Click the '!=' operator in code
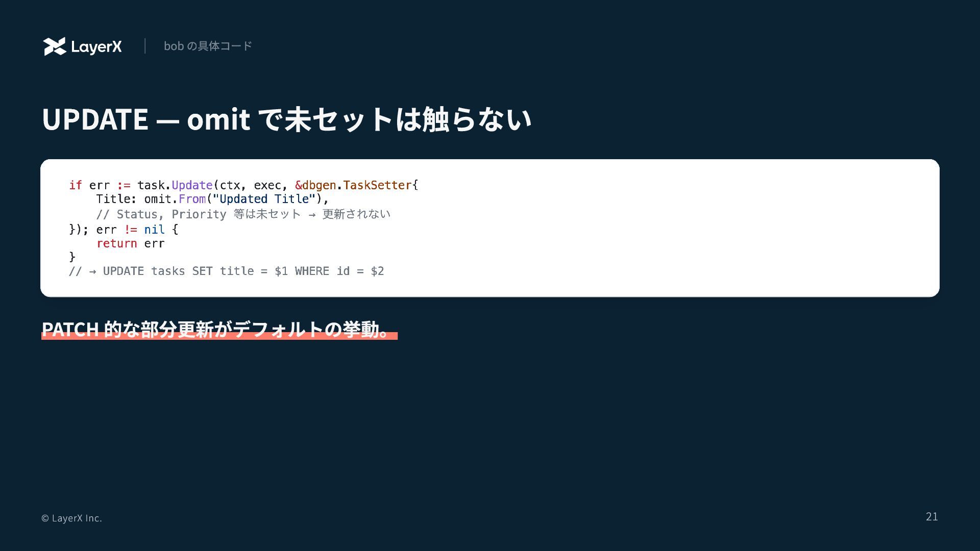The height and width of the screenshot is (551, 980). 131,230
